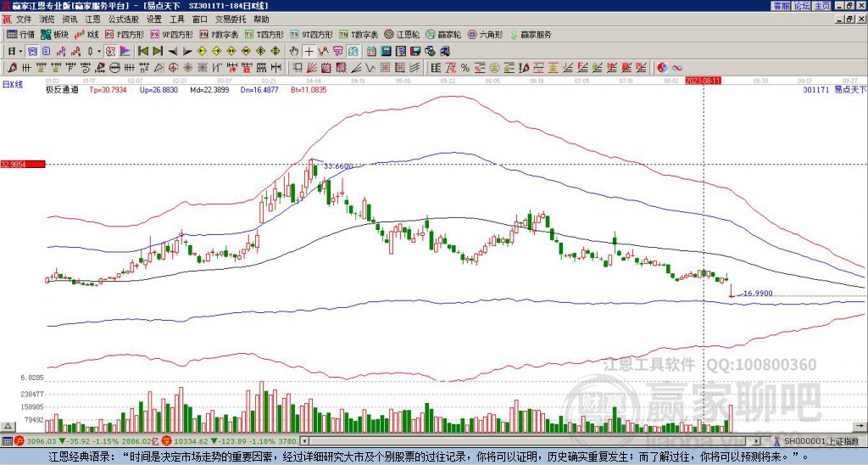This screenshot has width=868, height=465.
Task: Open the 工具 menu
Action: click(176, 20)
